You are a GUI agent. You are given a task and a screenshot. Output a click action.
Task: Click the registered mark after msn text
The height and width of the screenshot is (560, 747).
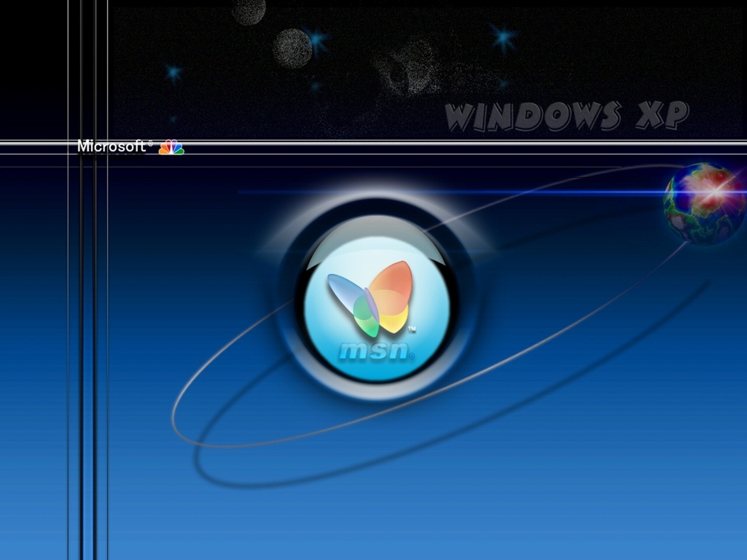(412, 356)
